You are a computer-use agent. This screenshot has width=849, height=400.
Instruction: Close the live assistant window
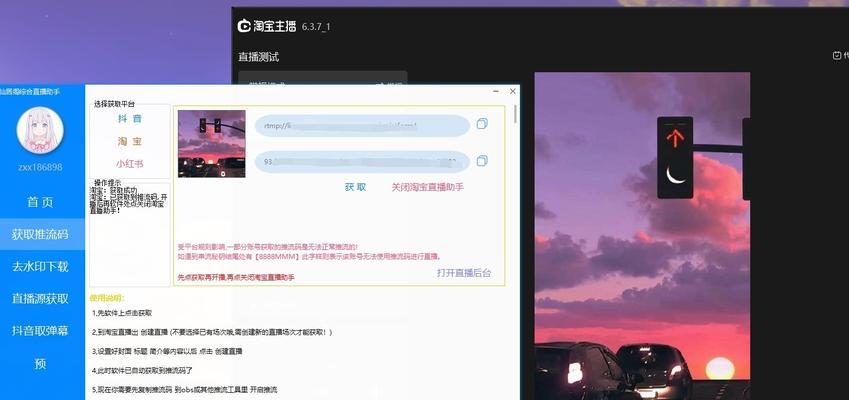click(x=513, y=91)
